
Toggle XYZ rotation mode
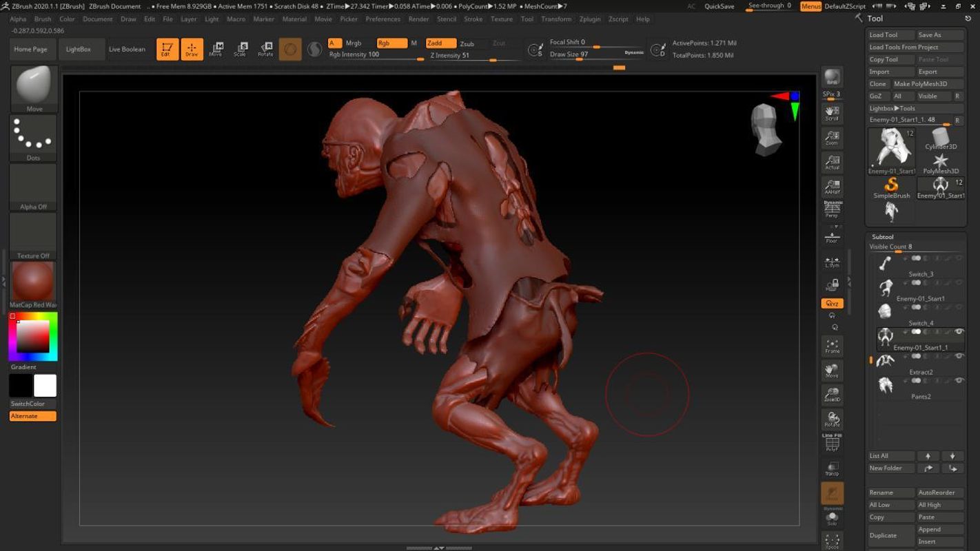832,303
